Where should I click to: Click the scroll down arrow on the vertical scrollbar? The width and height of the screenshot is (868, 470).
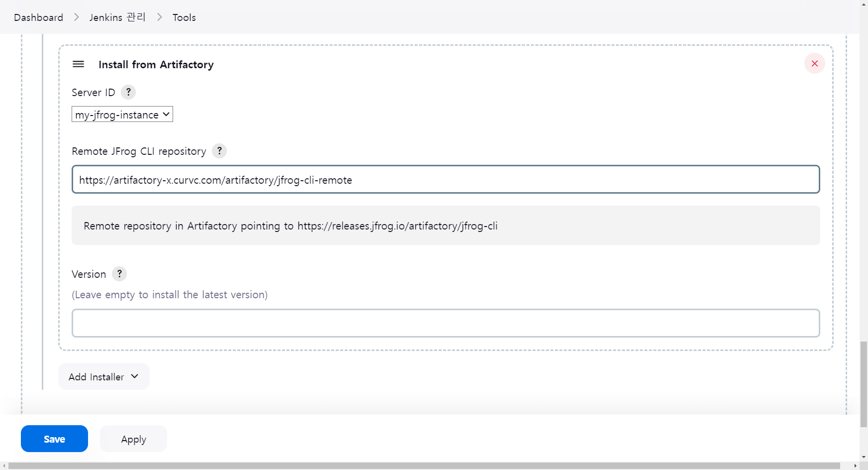pos(864,457)
